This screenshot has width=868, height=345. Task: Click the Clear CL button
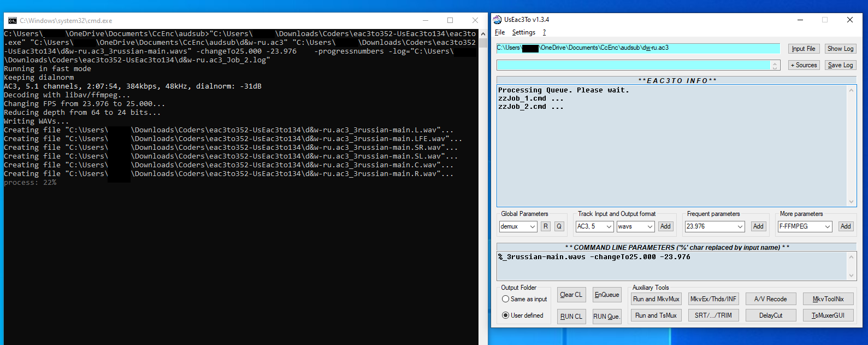tap(571, 295)
